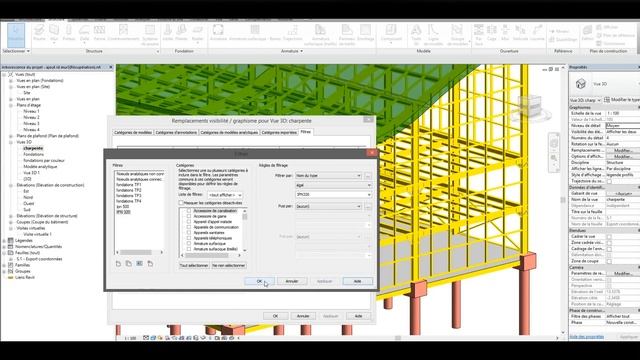640x360 pixels.
Task: Check Appareils de communication category
Action: coord(189,227)
